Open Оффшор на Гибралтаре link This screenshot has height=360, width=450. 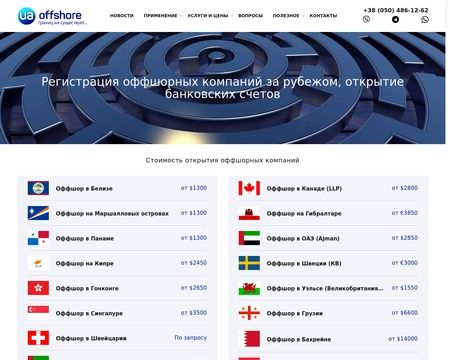[x=304, y=213]
